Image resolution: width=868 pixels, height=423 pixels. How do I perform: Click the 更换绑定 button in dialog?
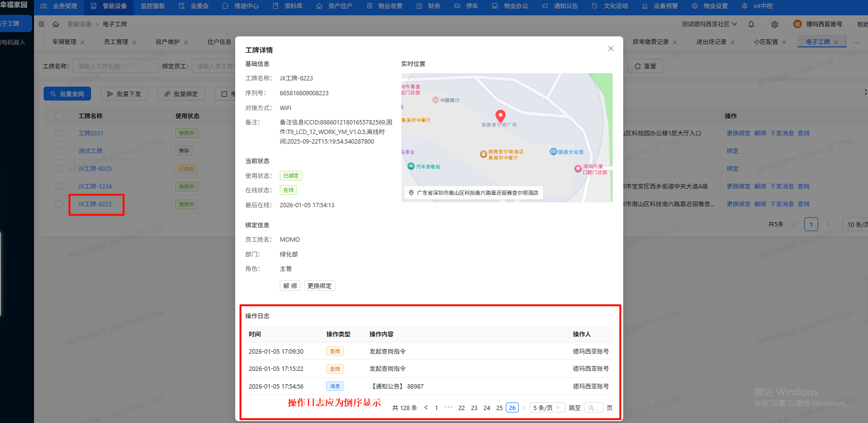click(x=320, y=286)
